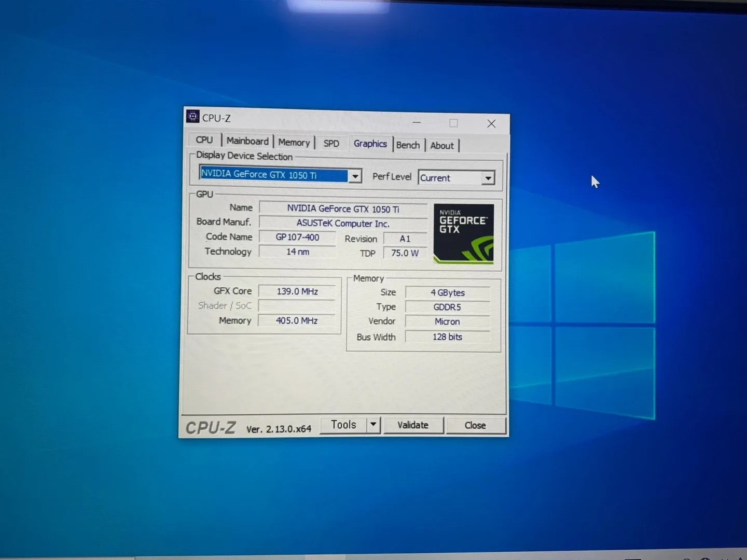Switch to the SPD tab
The height and width of the screenshot is (560, 747).
point(331,143)
